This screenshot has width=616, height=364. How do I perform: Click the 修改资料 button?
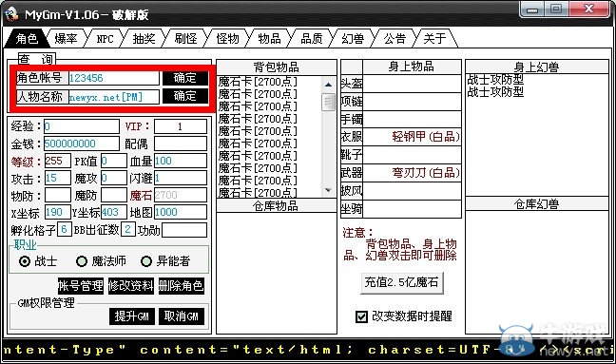click(131, 286)
